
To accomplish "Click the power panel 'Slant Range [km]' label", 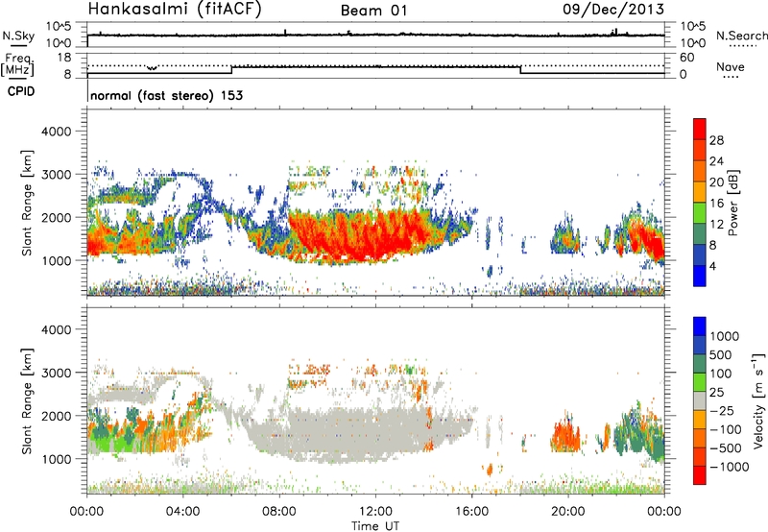I will click(x=27, y=203).
